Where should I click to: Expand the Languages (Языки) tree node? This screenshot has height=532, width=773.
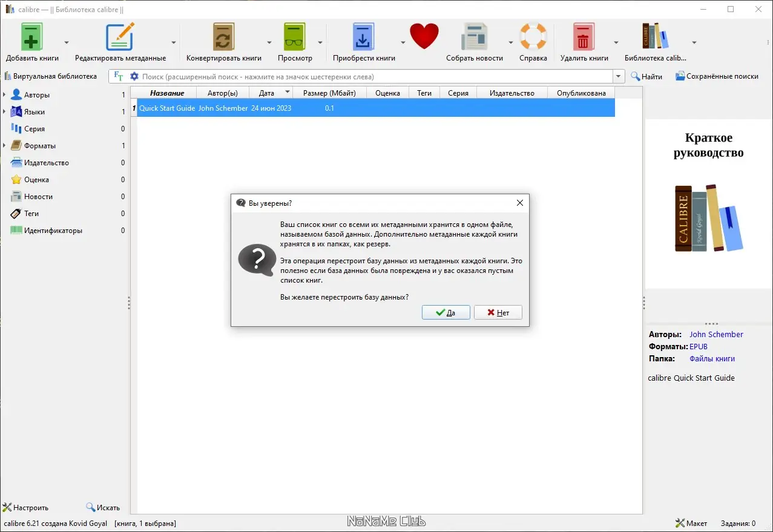tap(4, 112)
